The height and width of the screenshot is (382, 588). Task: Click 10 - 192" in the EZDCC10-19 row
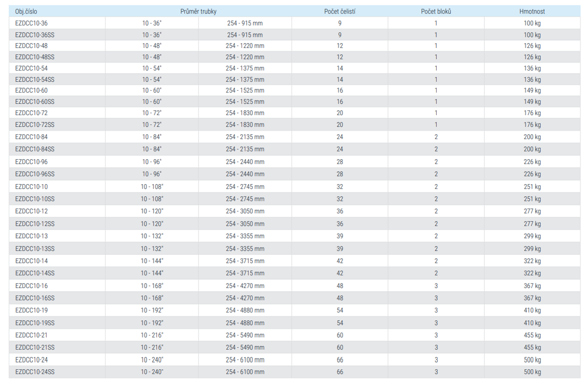point(152,310)
